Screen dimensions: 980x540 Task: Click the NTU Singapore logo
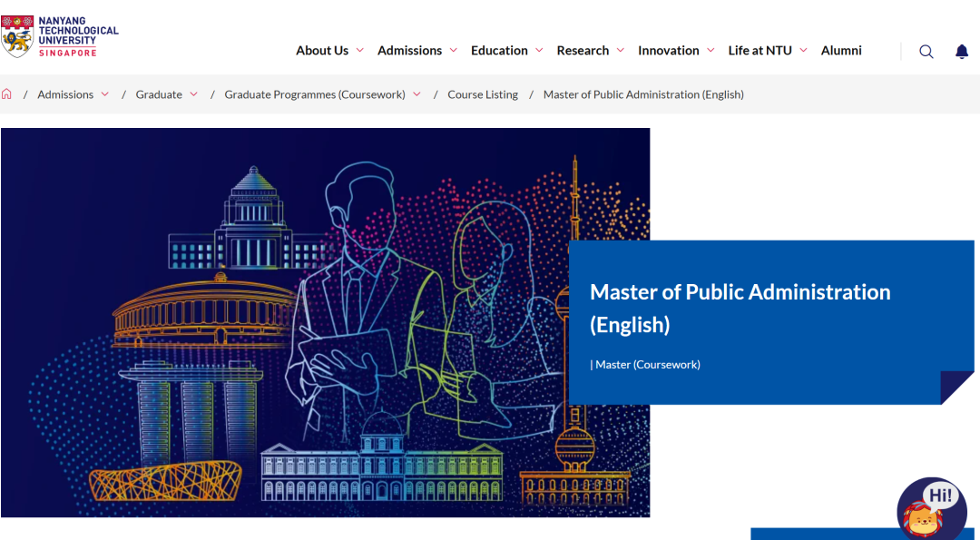click(60, 36)
